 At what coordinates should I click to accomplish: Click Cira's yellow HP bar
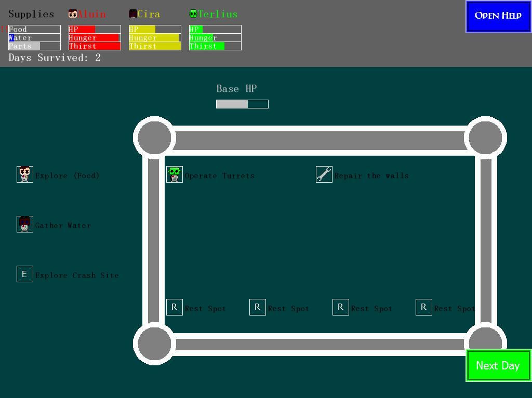155,29
